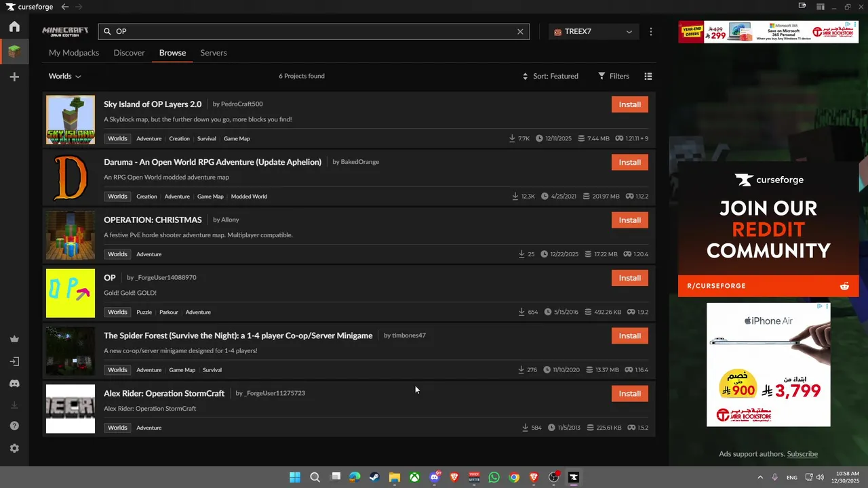The width and height of the screenshot is (868, 488).
Task: Open the Servers tab
Action: click(214, 53)
